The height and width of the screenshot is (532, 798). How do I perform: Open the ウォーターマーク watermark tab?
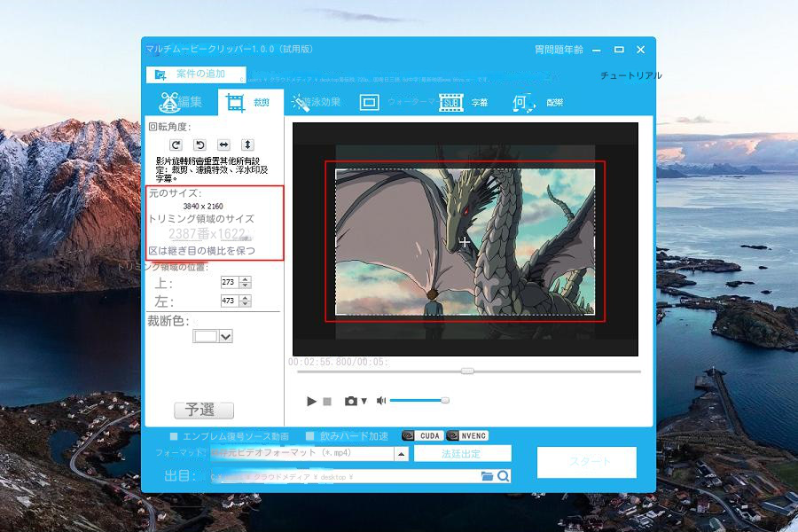pyautogui.click(x=397, y=102)
